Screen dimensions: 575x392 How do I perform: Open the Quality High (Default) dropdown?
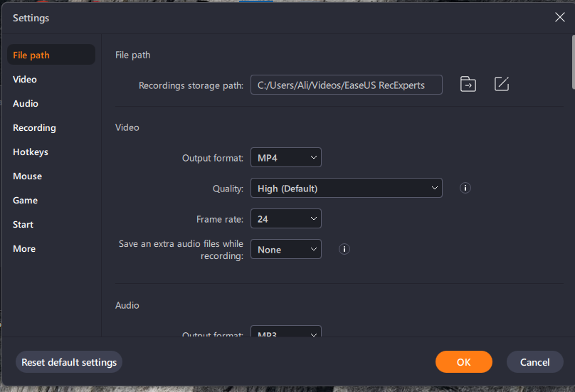tap(346, 189)
